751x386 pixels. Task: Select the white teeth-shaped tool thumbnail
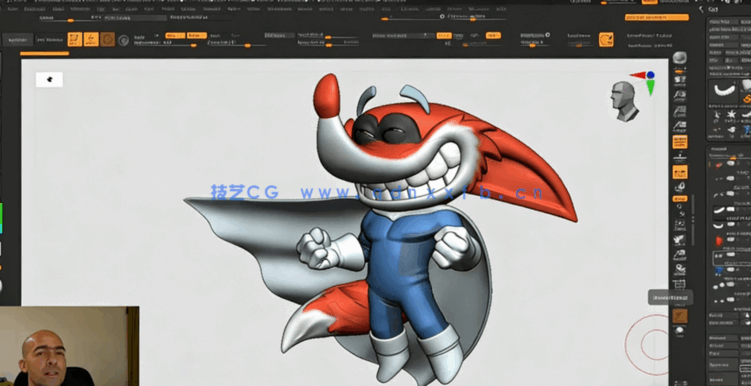click(724, 90)
